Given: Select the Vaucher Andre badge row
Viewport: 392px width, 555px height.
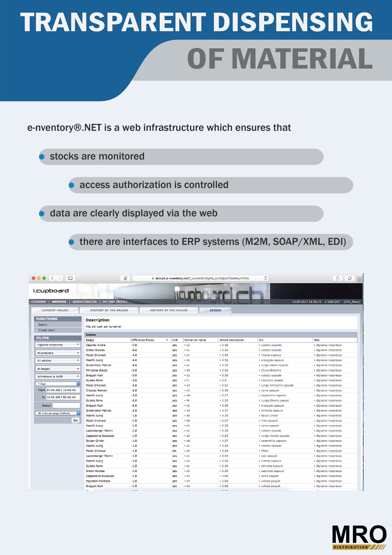Looking at the screenshot, I should click(221, 345).
